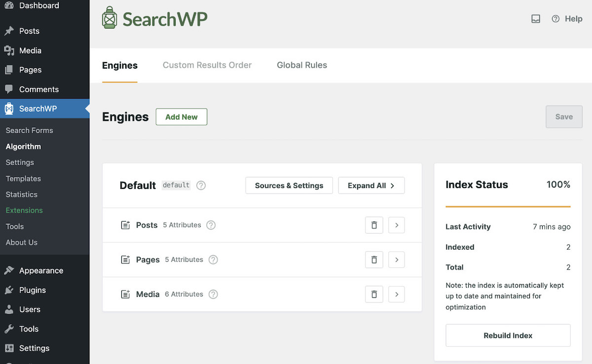Click the Save button
592x364 pixels.
click(564, 117)
